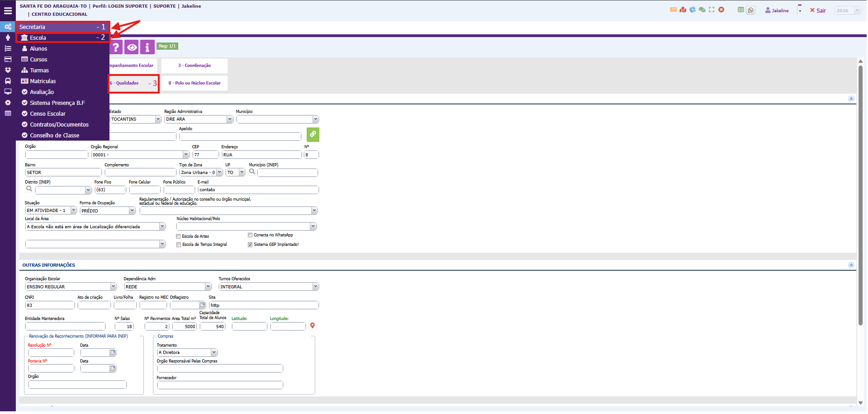This screenshot has width=868, height=414.
Task: Open the Situação dropdown
Action: pos(73,210)
